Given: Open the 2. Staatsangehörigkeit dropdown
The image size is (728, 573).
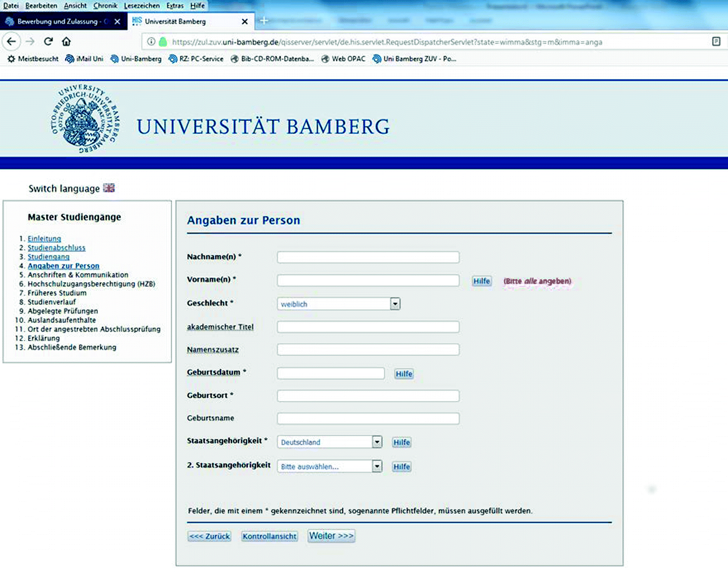Looking at the screenshot, I should point(330,466).
